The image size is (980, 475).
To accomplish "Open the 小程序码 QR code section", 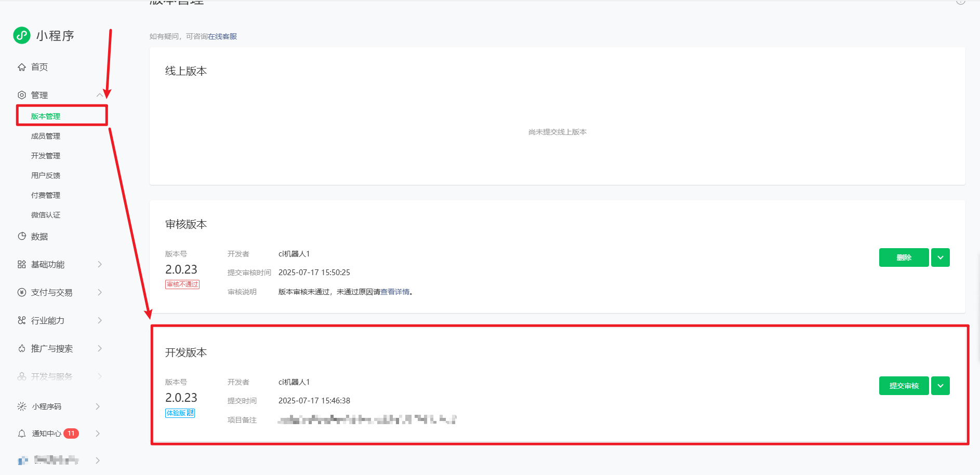I will tap(21, 406).
